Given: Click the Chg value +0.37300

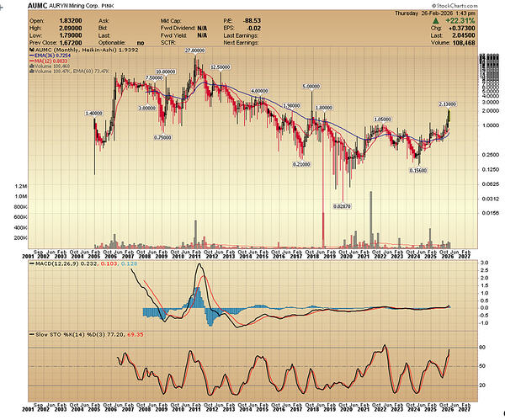Looking at the screenshot, I should 462,28.
